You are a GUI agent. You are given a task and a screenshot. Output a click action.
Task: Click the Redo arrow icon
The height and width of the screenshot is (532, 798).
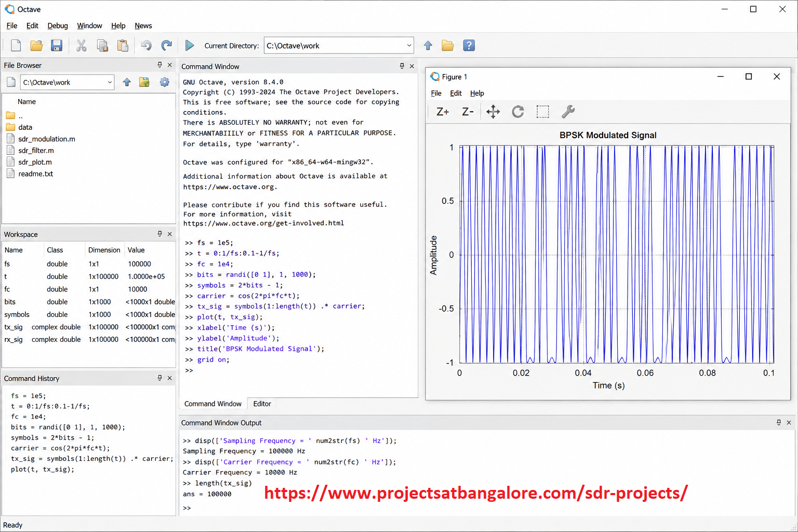click(166, 46)
